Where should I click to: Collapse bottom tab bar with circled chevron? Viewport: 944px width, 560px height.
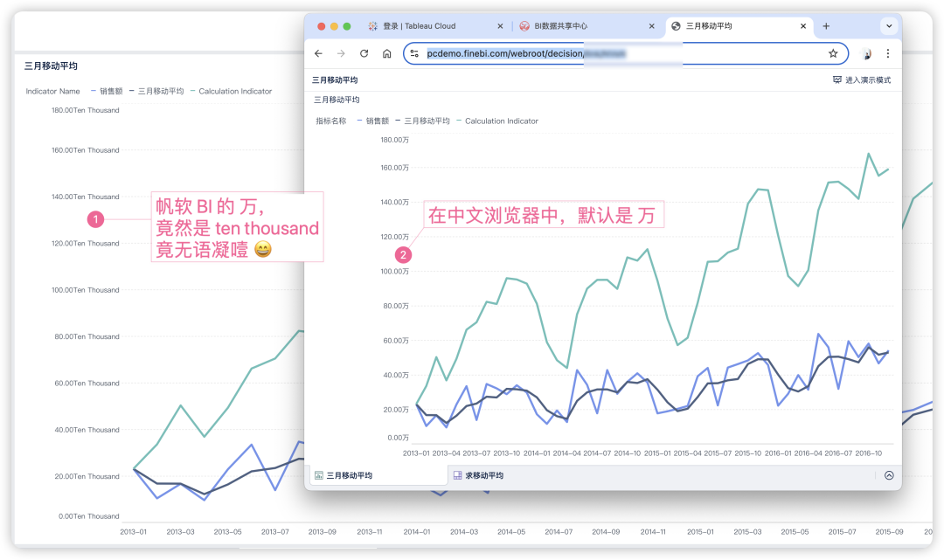(x=889, y=475)
